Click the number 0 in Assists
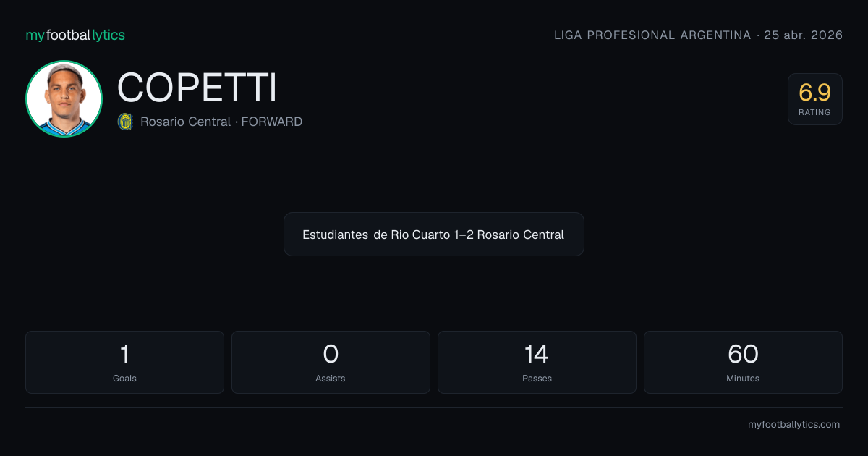868x456 pixels. pos(331,354)
